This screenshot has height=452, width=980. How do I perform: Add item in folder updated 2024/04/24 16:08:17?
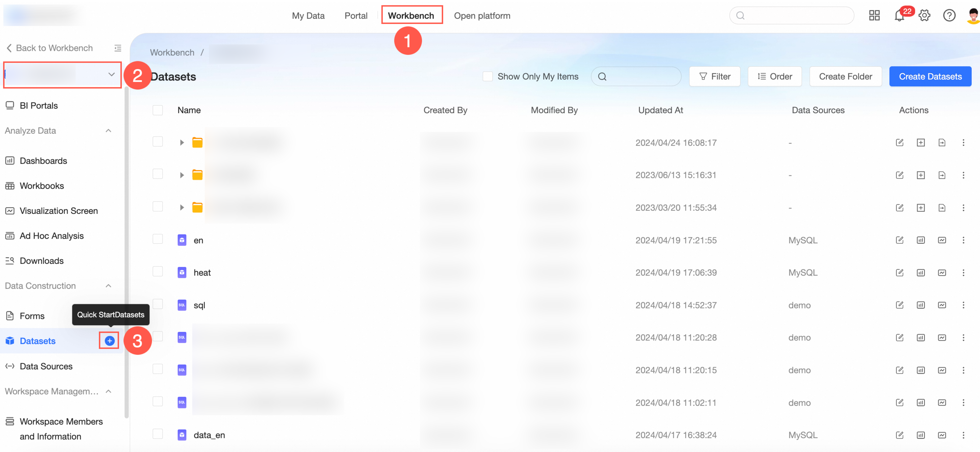[921, 143]
